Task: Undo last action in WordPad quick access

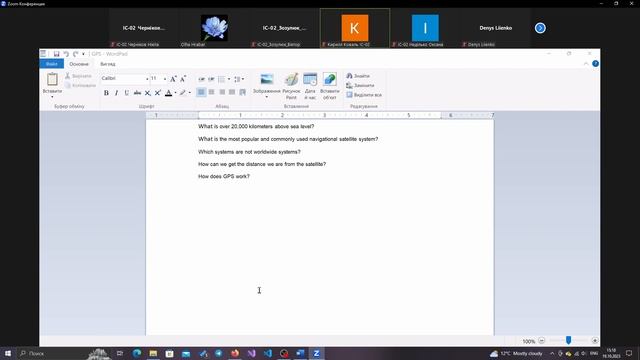Action: [x=66, y=54]
